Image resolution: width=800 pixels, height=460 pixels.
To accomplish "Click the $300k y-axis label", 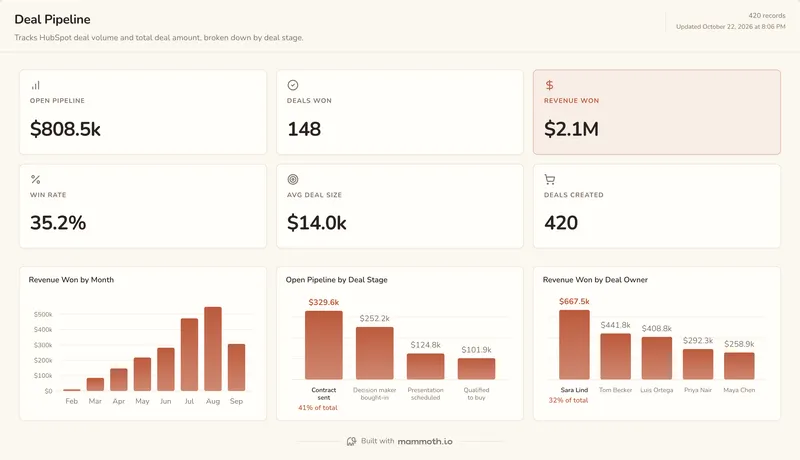I will (x=43, y=345).
